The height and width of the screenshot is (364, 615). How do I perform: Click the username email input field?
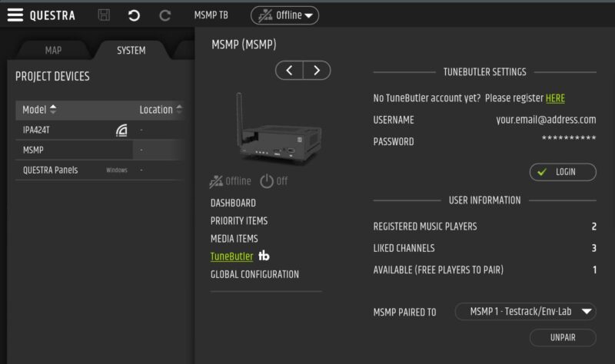tap(546, 120)
